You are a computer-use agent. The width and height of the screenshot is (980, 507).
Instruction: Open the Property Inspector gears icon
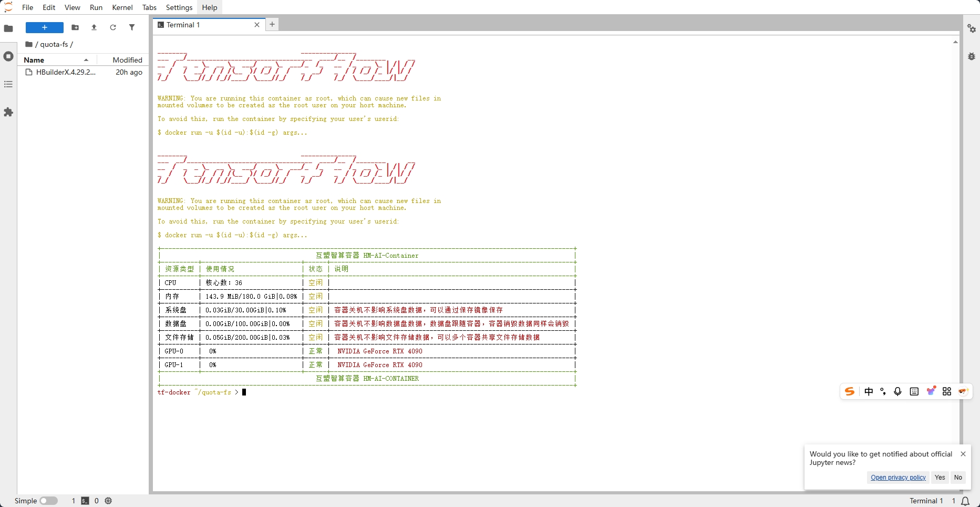tap(972, 28)
